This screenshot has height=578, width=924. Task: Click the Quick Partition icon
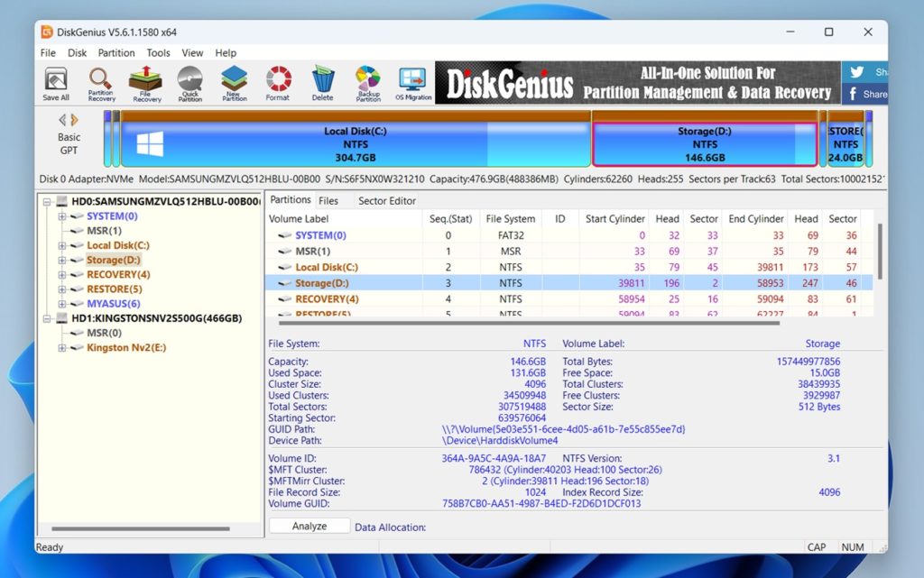pyautogui.click(x=189, y=83)
